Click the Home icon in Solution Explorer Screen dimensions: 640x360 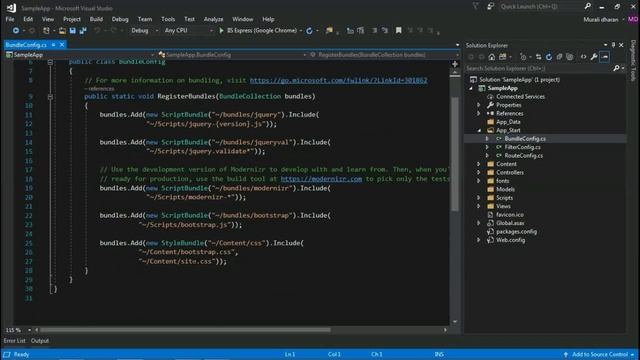click(492, 57)
